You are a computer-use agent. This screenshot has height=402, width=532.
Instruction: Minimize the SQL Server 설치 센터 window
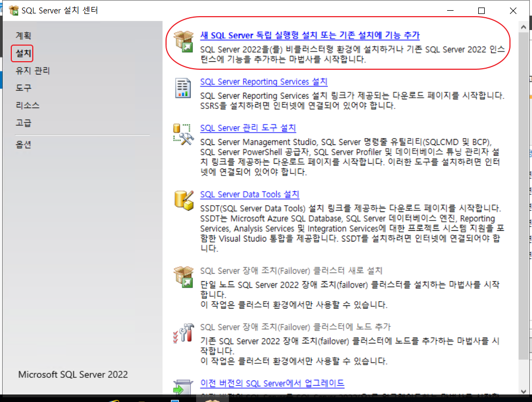tap(450, 11)
